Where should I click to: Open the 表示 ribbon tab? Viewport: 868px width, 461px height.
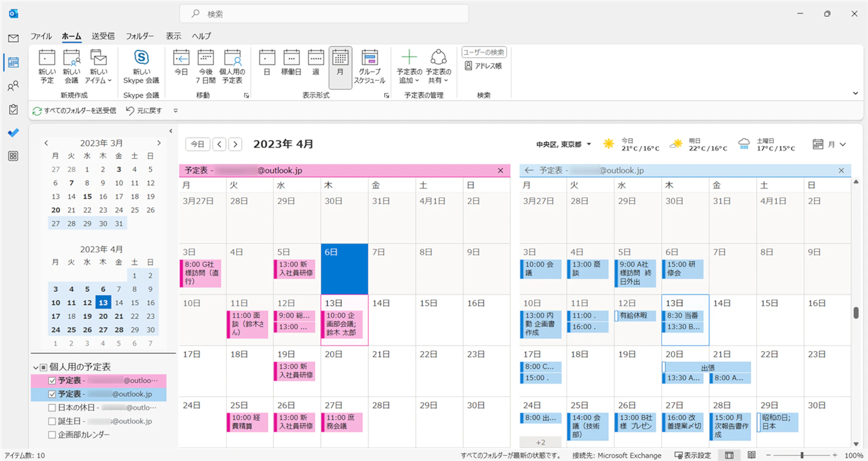tap(173, 36)
